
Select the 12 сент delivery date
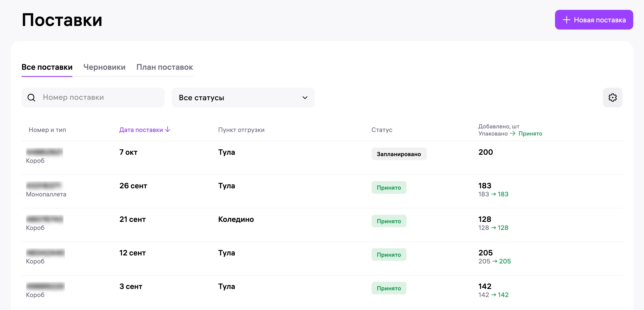click(133, 253)
